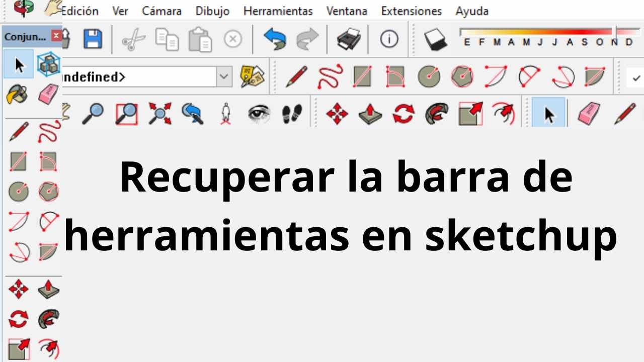Viewport: 644px width, 362px height.
Task: Select the Rectangle tool in the left panel
Action: tap(19, 161)
